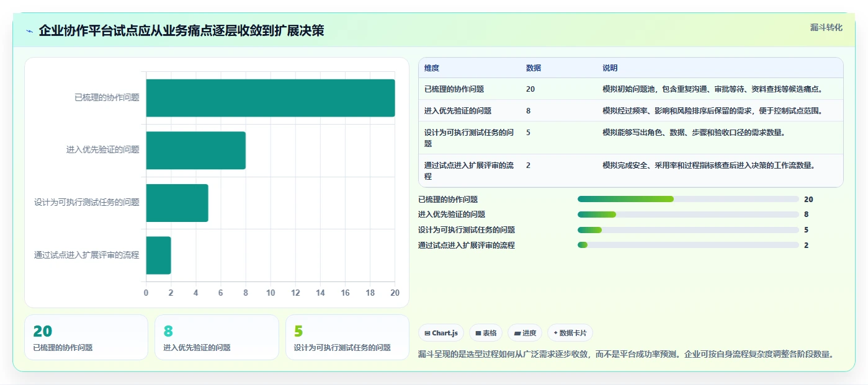Click the lightning icon beside the title
Screen dimensions: 868x385
tap(29, 31)
